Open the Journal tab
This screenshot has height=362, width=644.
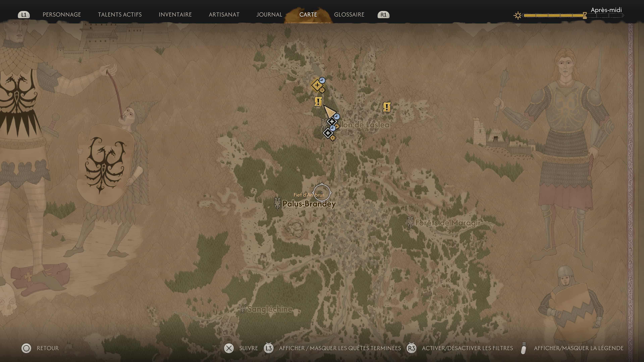269,14
